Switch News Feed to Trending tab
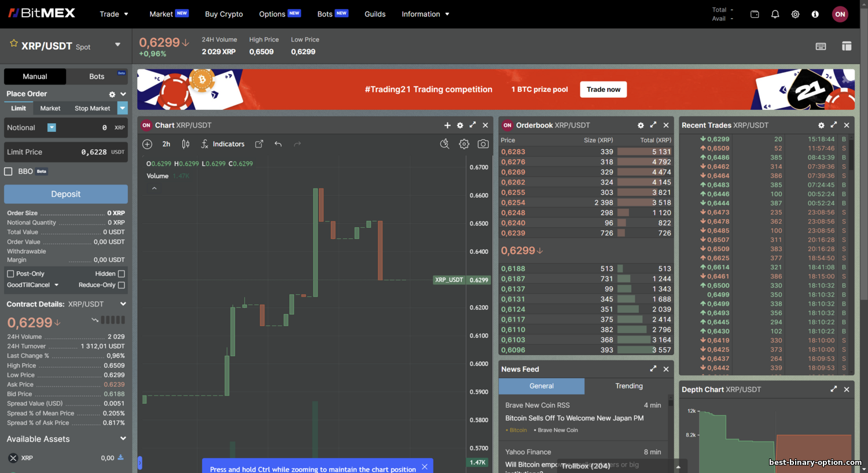Viewport: 868px width, 473px height. coord(629,386)
